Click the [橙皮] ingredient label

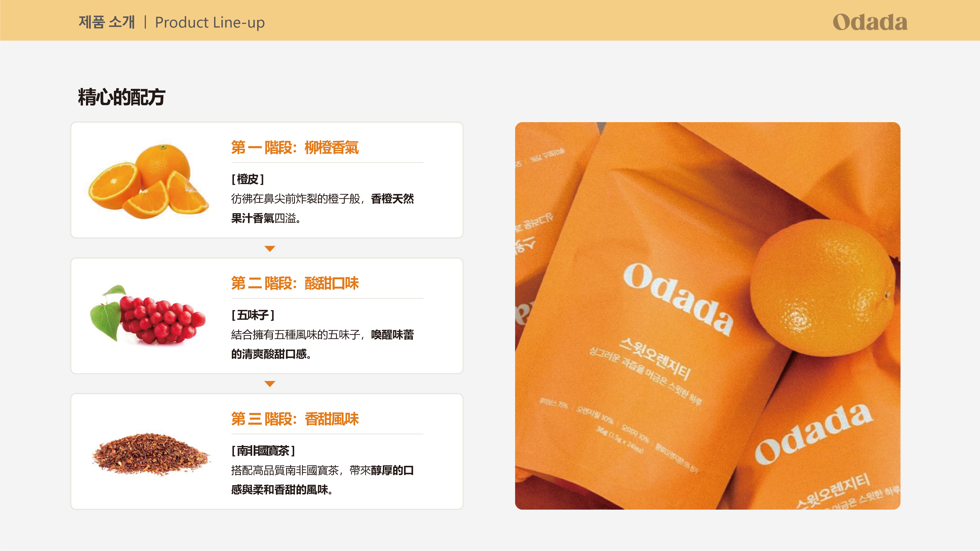click(248, 179)
